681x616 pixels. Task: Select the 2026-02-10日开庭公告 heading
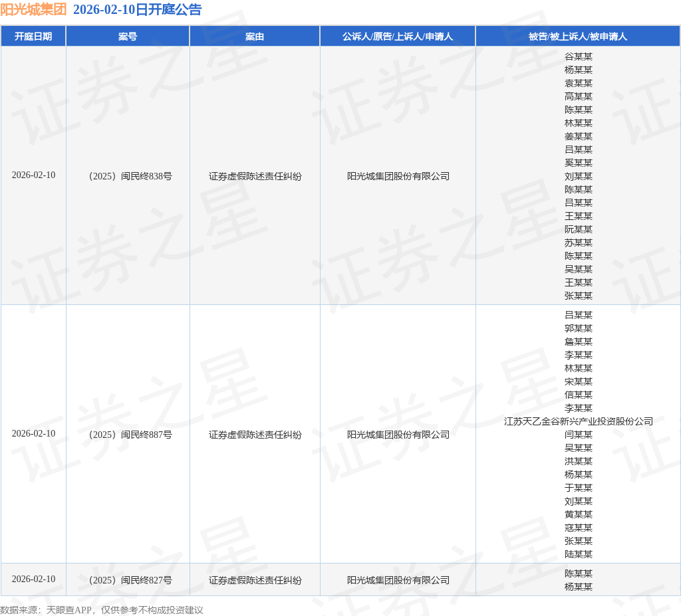[x=137, y=9]
